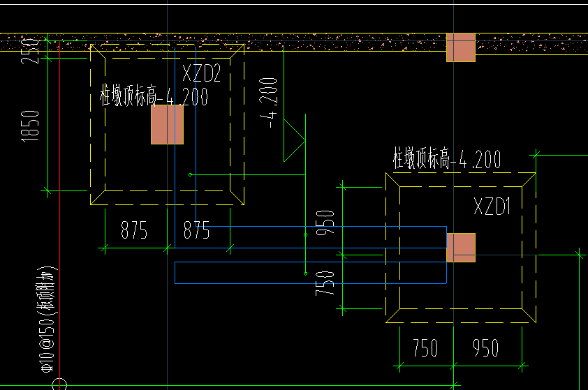The image size is (588, 390).
Task: Click the right 875 dimension under XZD2
Action: pyautogui.click(x=196, y=230)
